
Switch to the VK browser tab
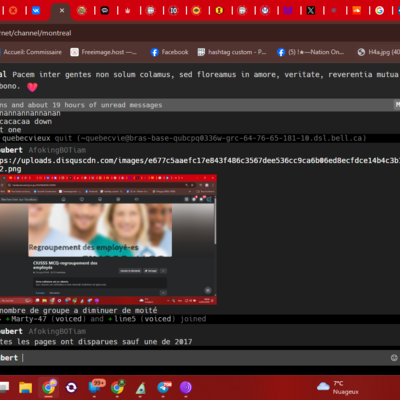[x=36, y=11]
